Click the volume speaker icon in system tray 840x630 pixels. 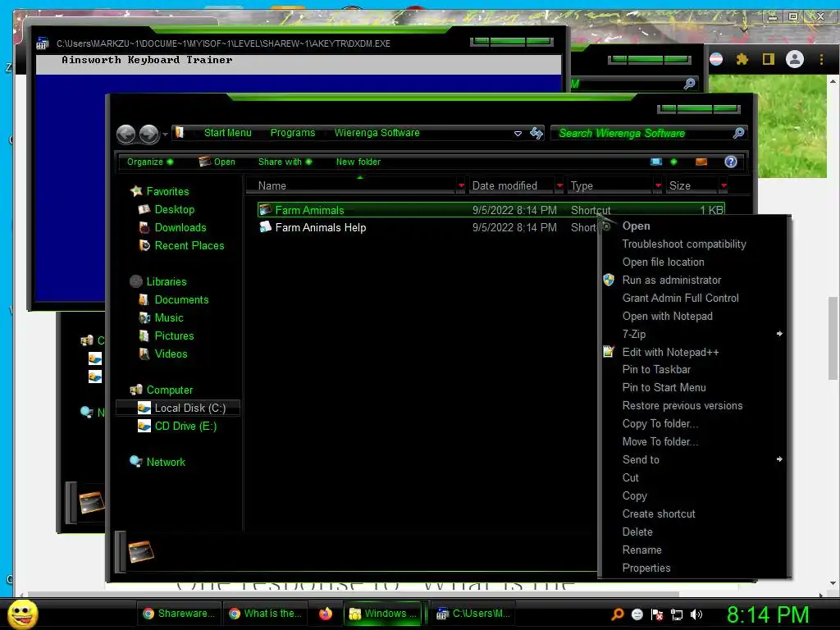(696, 614)
